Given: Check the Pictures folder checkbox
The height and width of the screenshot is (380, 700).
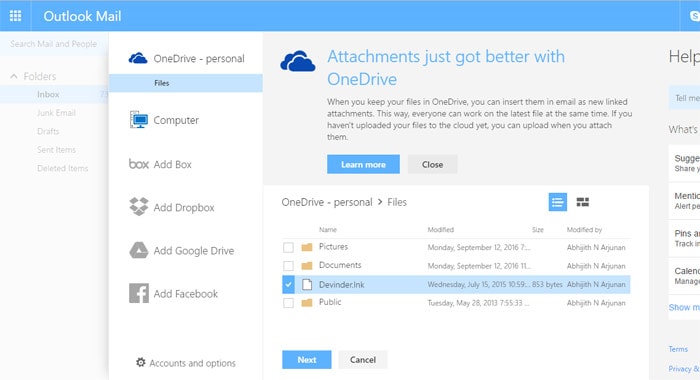Looking at the screenshot, I should 288,247.
